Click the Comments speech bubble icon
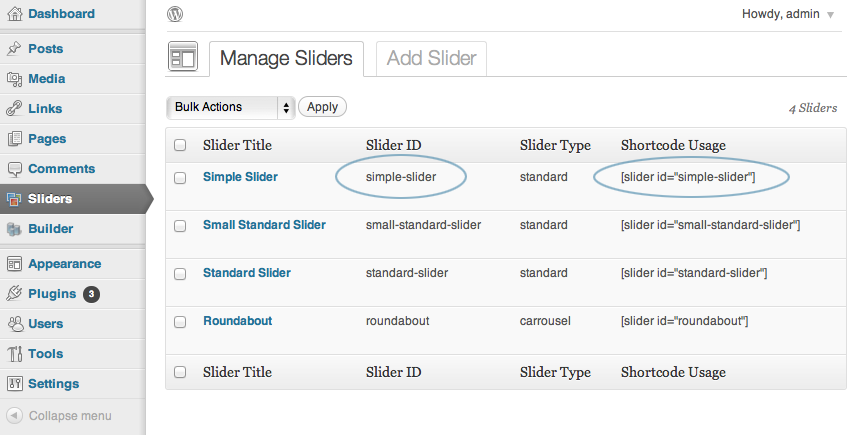The height and width of the screenshot is (435, 857). click(x=15, y=169)
